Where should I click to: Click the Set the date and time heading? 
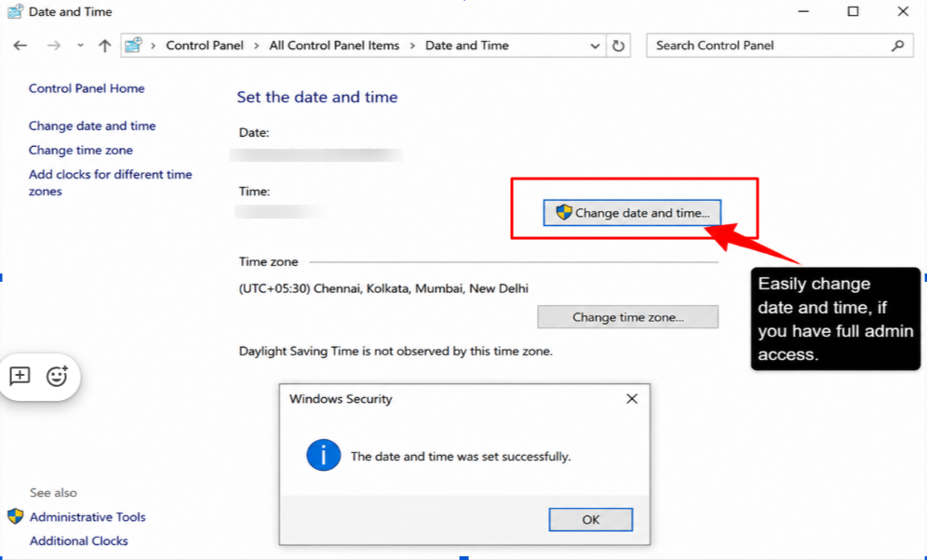(x=316, y=97)
